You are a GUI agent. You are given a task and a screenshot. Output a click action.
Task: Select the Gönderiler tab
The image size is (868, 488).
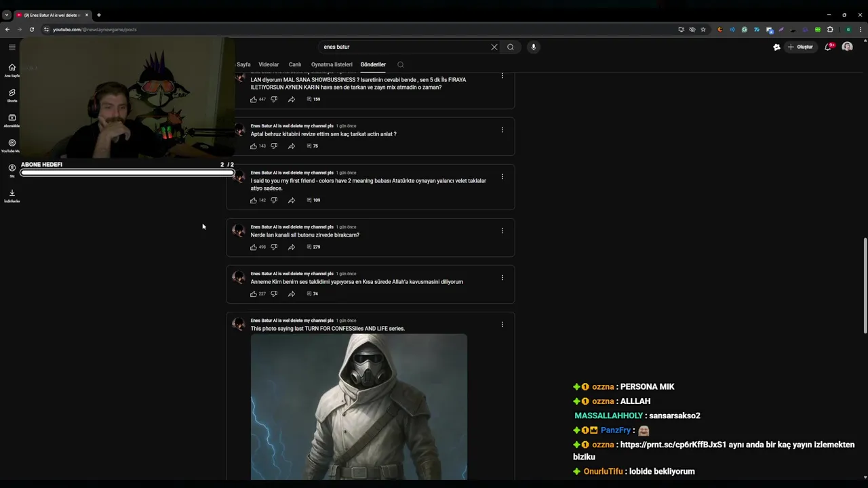(x=373, y=64)
